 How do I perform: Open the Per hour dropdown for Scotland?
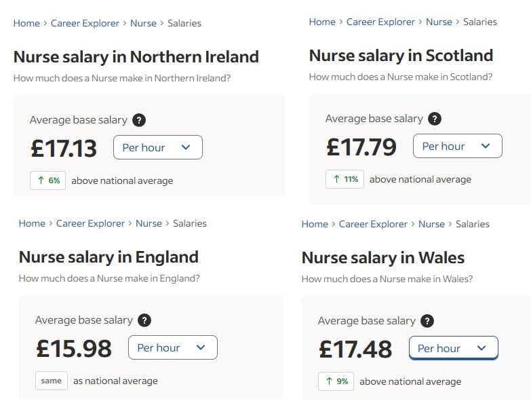pyautogui.click(x=457, y=146)
